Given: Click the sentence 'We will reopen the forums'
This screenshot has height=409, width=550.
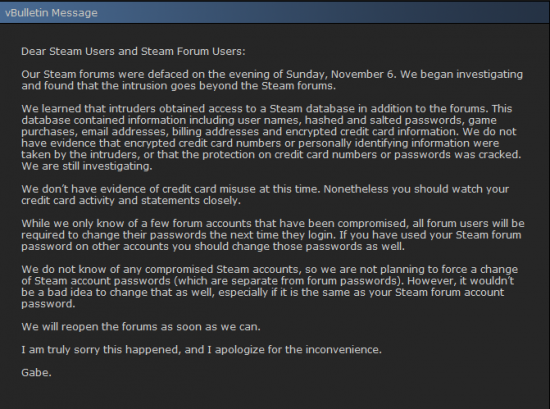Looking at the screenshot, I should tap(141, 327).
